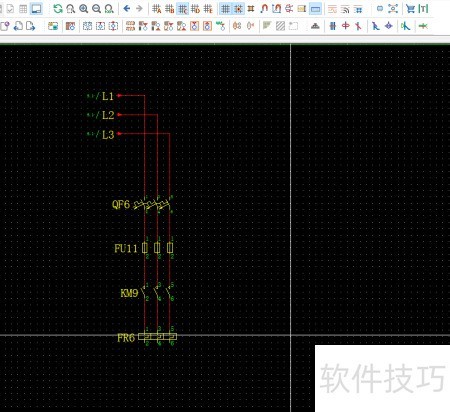Select the highlighted graphical editor window icon

(36, 9)
